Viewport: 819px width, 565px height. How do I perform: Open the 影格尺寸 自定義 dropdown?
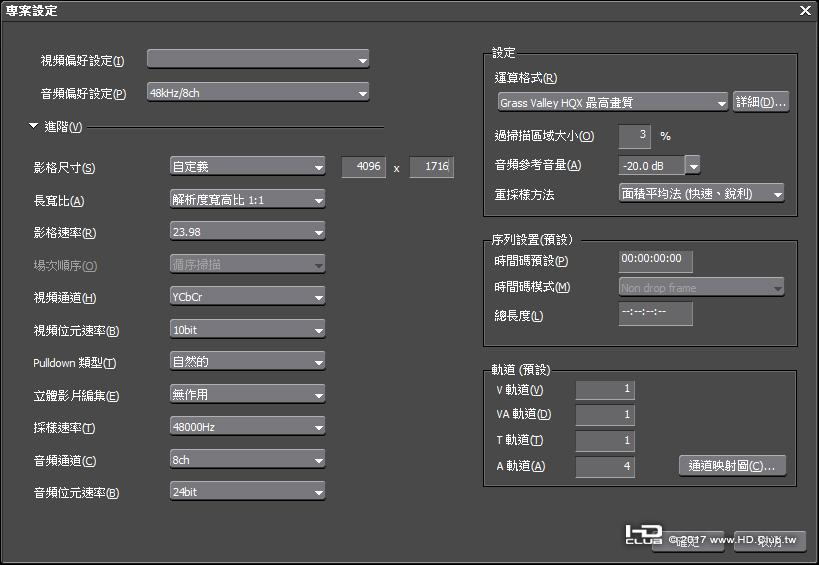click(248, 167)
